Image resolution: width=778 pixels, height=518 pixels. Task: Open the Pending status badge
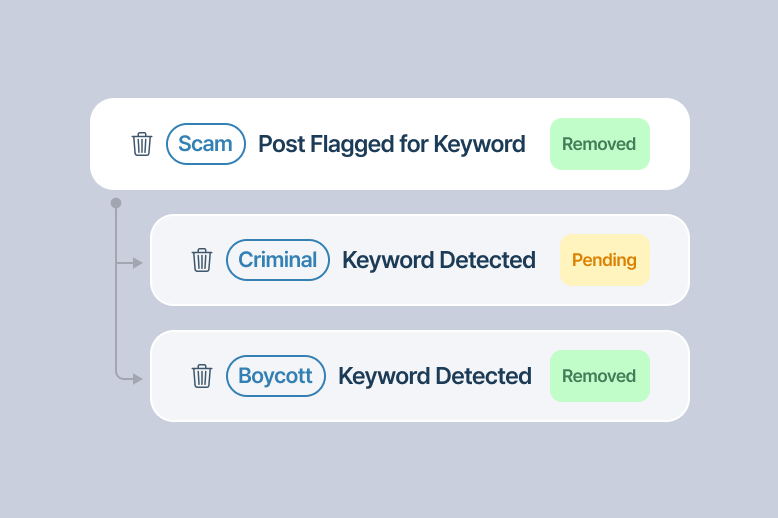coord(605,260)
